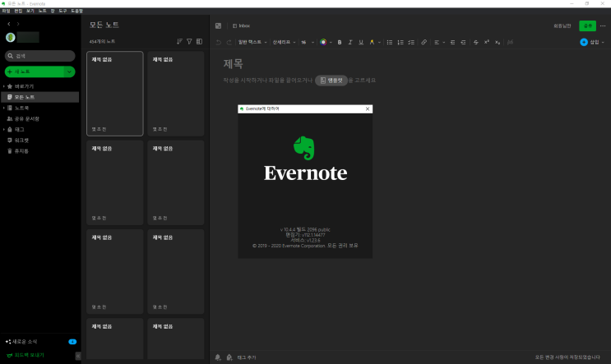The width and height of the screenshot is (611, 364).
Task: Toggle italic formatting
Action: coord(350,42)
